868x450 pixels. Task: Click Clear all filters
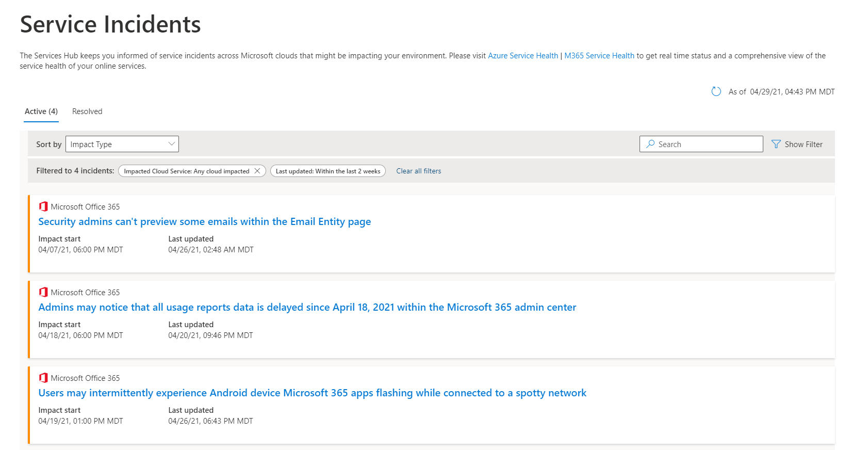click(x=419, y=171)
